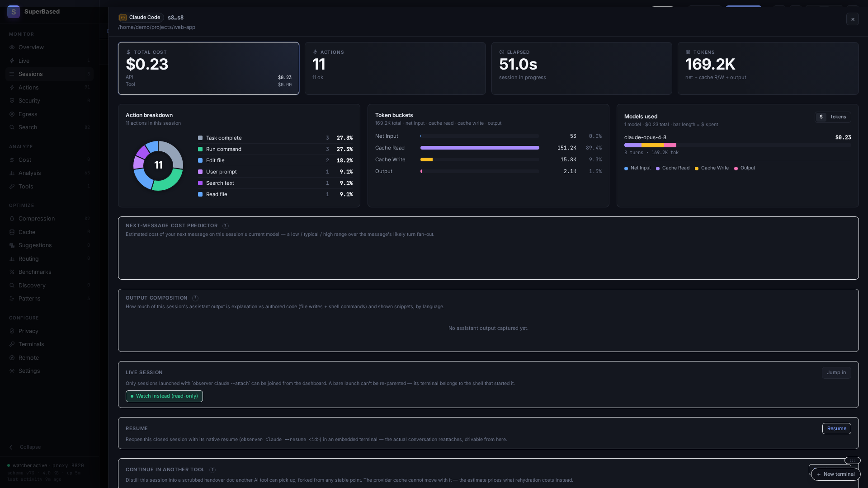Click help icon beside Output Composition
Viewport: 868px width, 488px height.
195,298
